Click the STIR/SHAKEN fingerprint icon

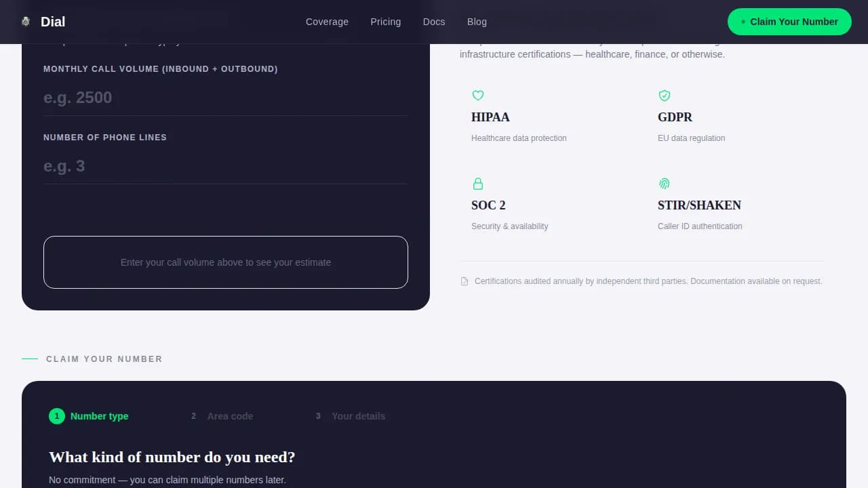coord(665,184)
